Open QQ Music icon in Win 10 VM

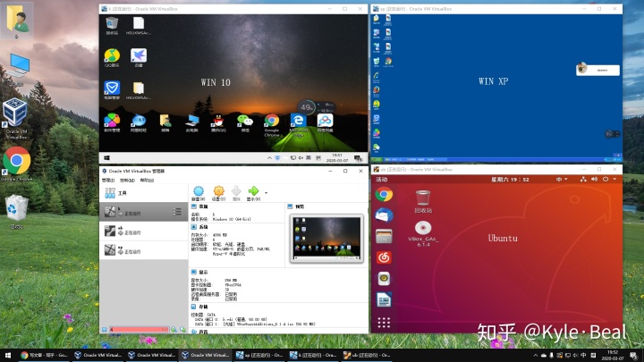pyautogui.click(x=112, y=58)
